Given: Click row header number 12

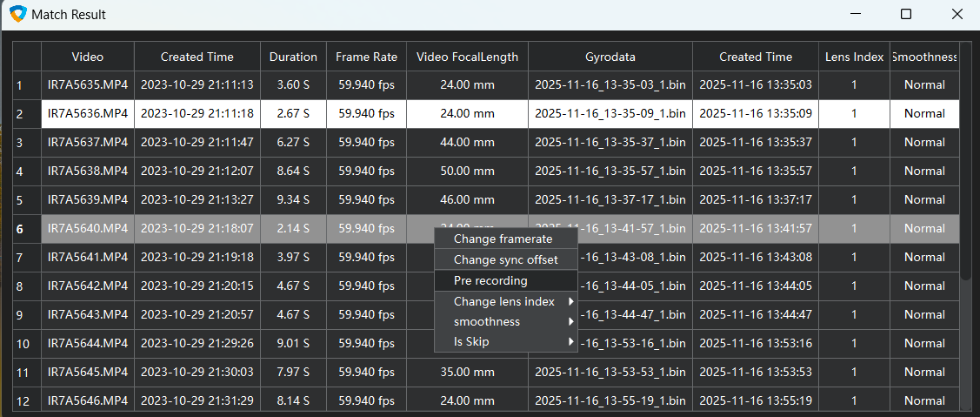Looking at the screenshot, I should [x=26, y=401].
